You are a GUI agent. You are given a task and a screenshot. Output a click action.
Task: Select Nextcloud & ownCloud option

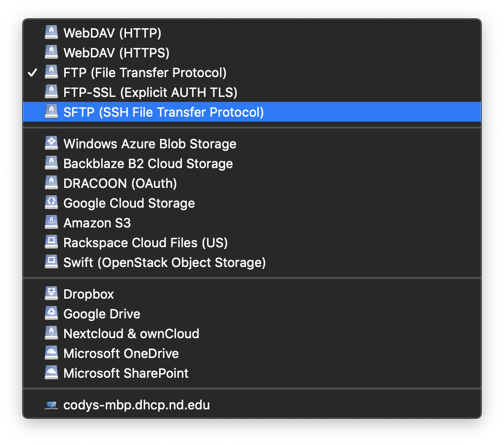131,334
